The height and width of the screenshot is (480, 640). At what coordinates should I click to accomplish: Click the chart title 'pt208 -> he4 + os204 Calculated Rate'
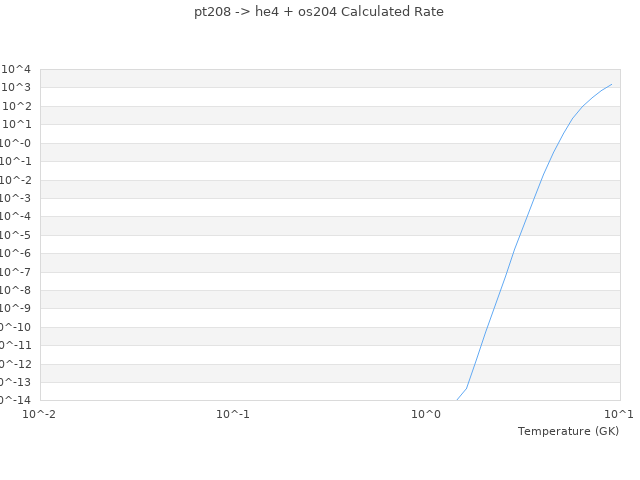point(319,12)
